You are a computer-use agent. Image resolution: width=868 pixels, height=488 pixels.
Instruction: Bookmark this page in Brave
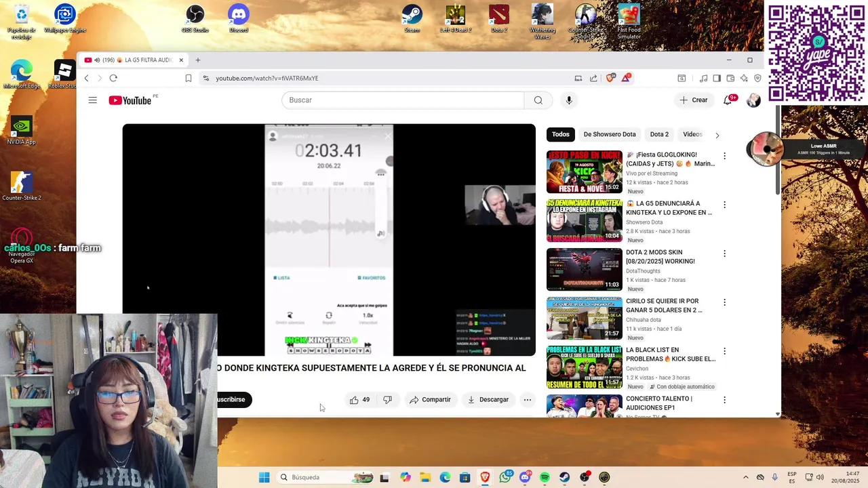[x=189, y=79]
